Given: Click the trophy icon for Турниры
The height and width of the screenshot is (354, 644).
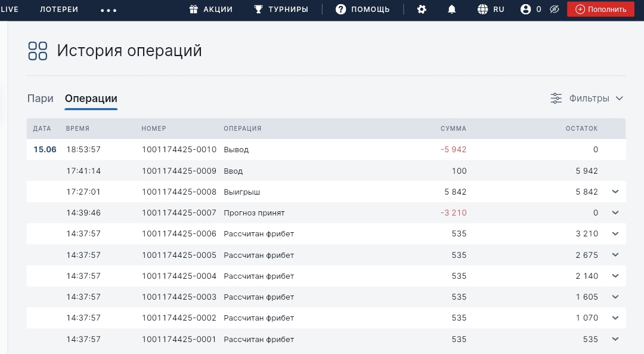Looking at the screenshot, I should [258, 10].
